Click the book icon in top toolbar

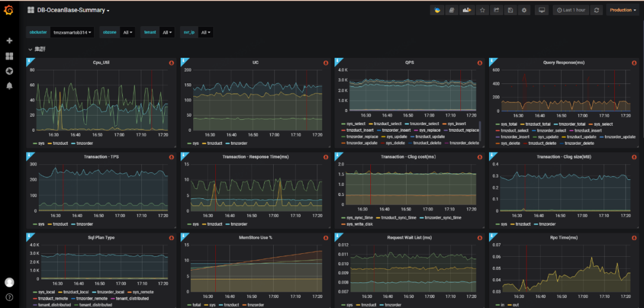point(452,10)
